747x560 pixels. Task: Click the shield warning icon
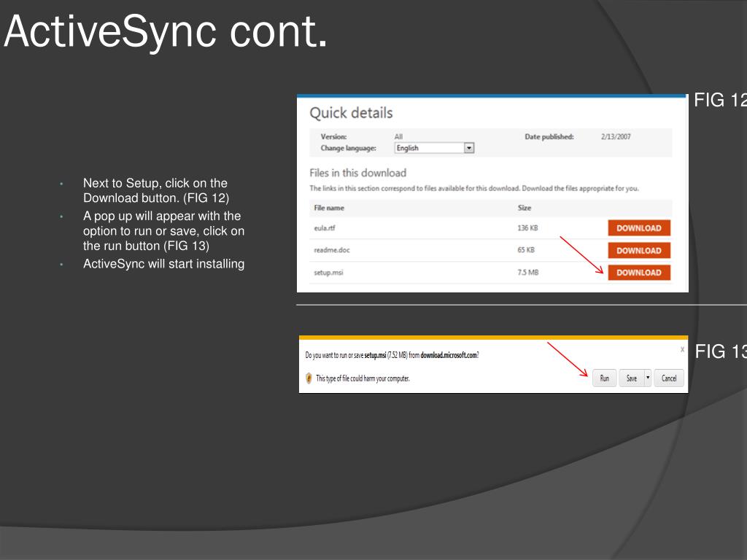tap(309, 378)
